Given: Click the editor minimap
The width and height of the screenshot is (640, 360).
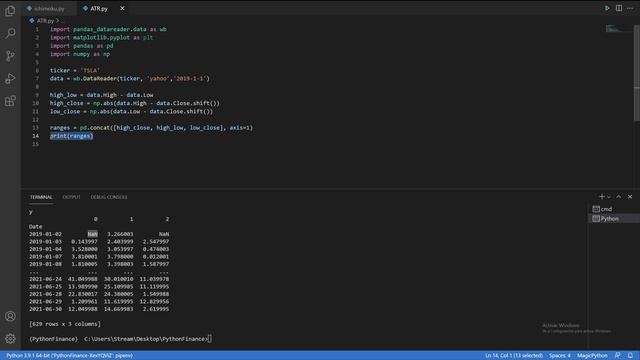Looking at the screenshot, I should click(613, 29).
